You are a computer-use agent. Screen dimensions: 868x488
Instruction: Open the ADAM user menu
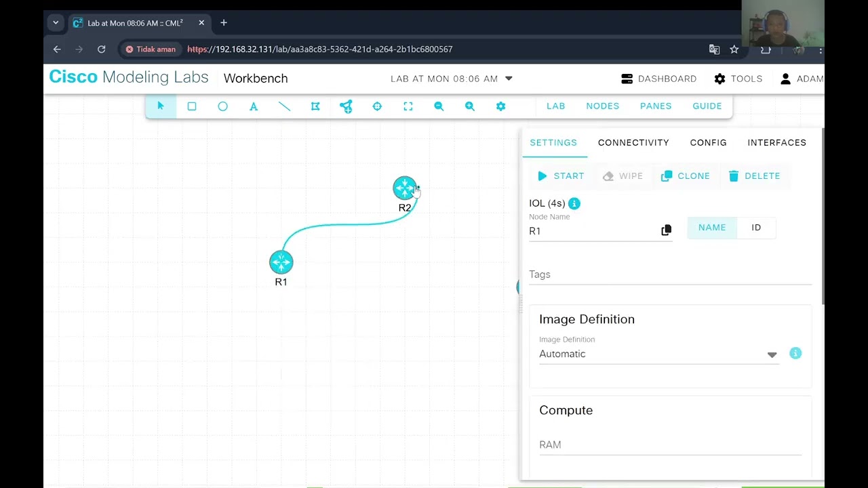802,79
